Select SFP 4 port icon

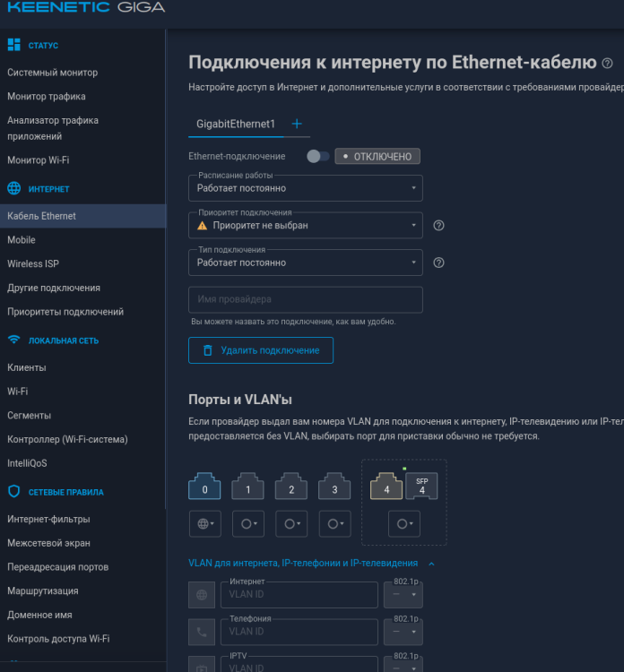[x=422, y=486]
